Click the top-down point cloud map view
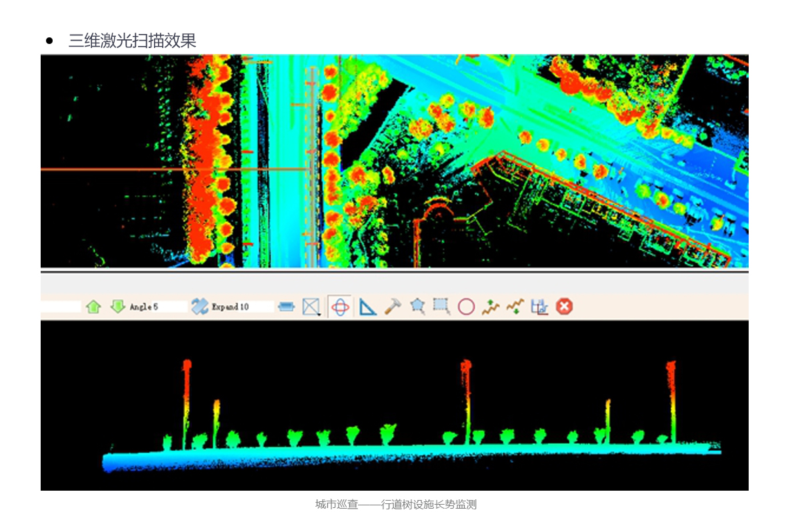Image resolution: width=800 pixels, height=532 pixels. tap(394, 161)
